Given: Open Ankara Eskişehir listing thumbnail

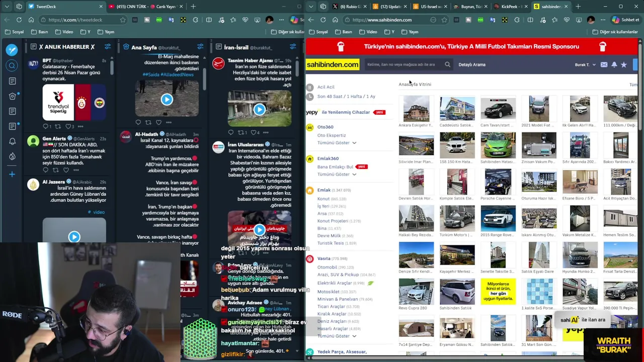Looking at the screenshot, I should (416, 109).
